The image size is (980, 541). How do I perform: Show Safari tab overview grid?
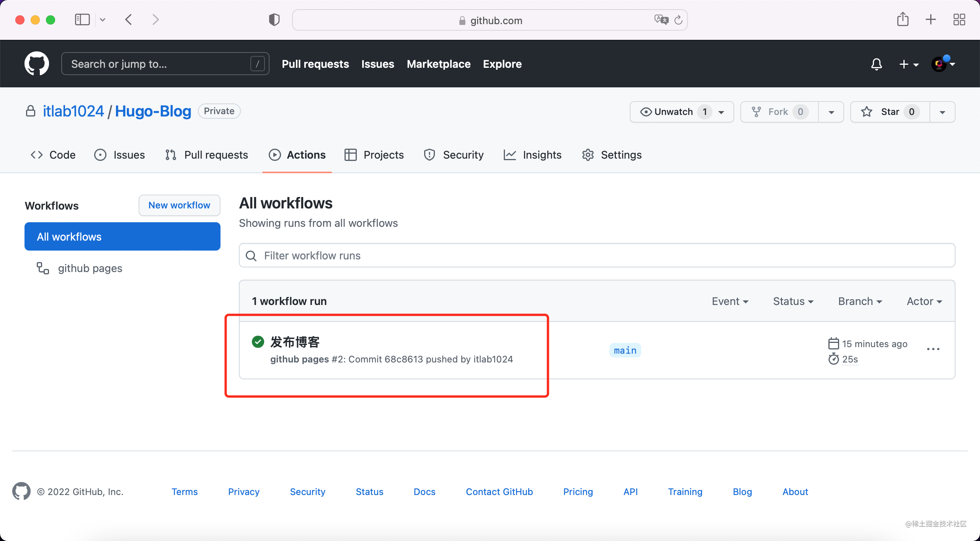959,20
